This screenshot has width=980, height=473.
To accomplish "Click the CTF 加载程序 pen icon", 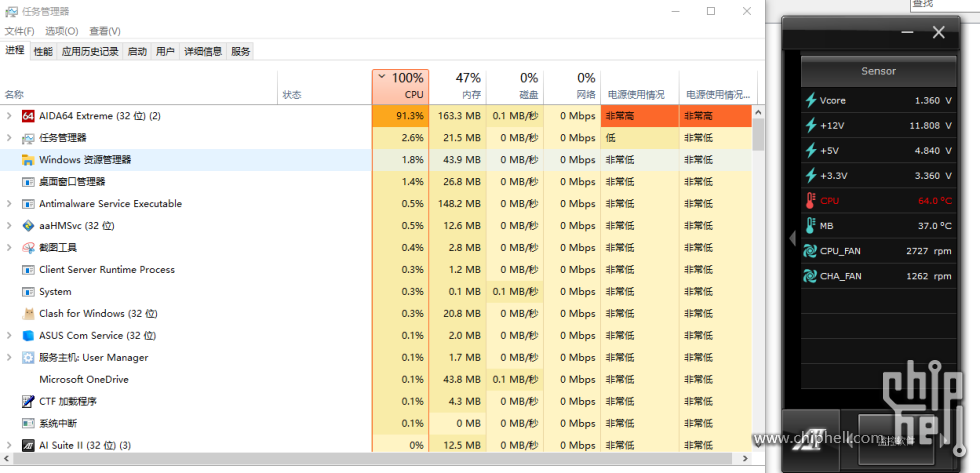I will (x=28, y=401).
